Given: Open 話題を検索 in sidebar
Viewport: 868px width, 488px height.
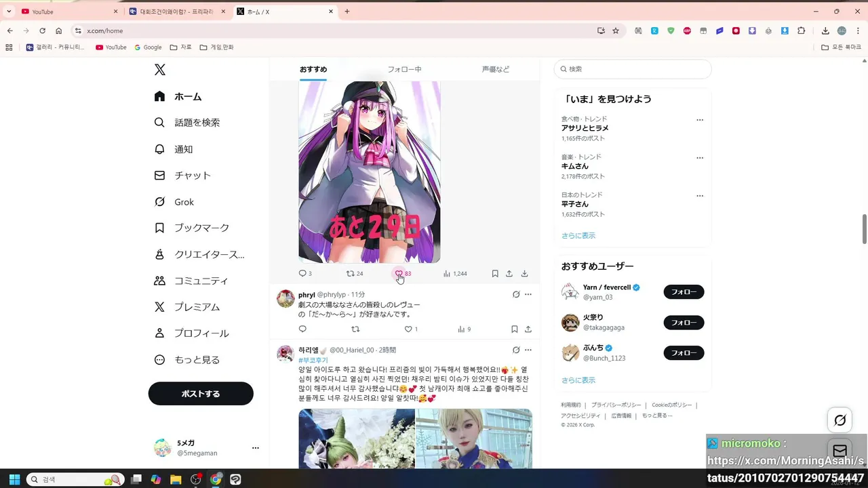Looking at the screenshot, I should click(x=187, y=123).
